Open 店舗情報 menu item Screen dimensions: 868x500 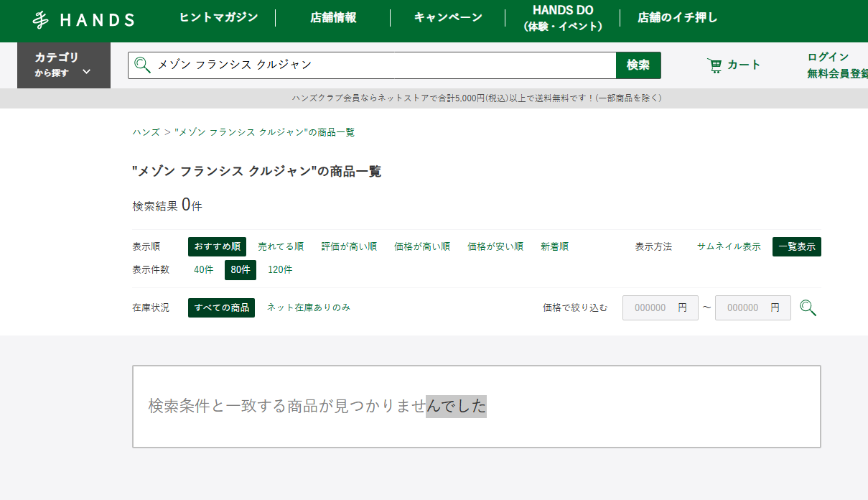coord(333,17)
